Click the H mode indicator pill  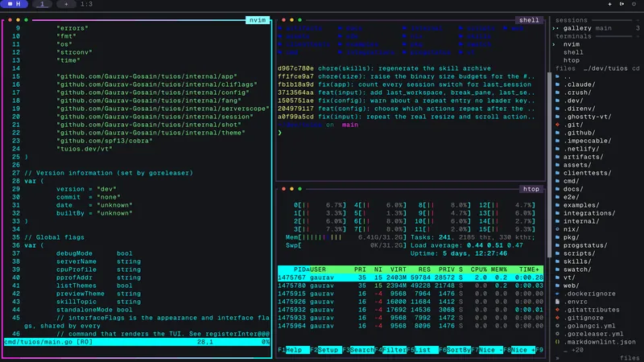[14, 4]
